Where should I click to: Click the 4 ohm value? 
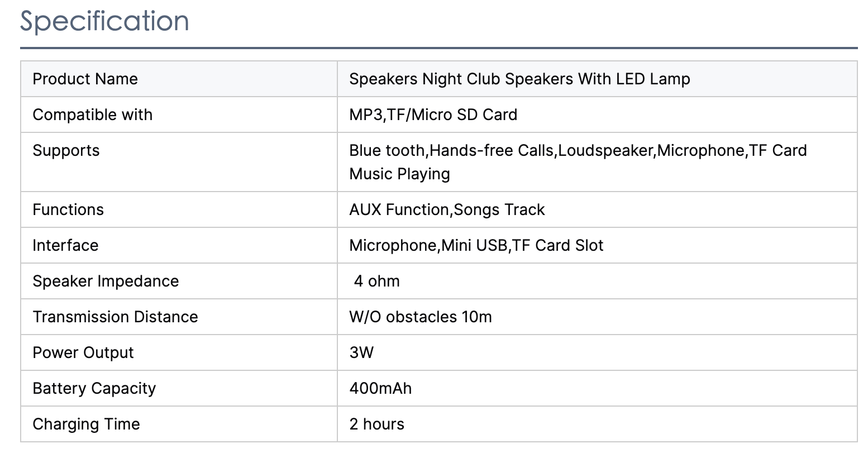point(376,281)
